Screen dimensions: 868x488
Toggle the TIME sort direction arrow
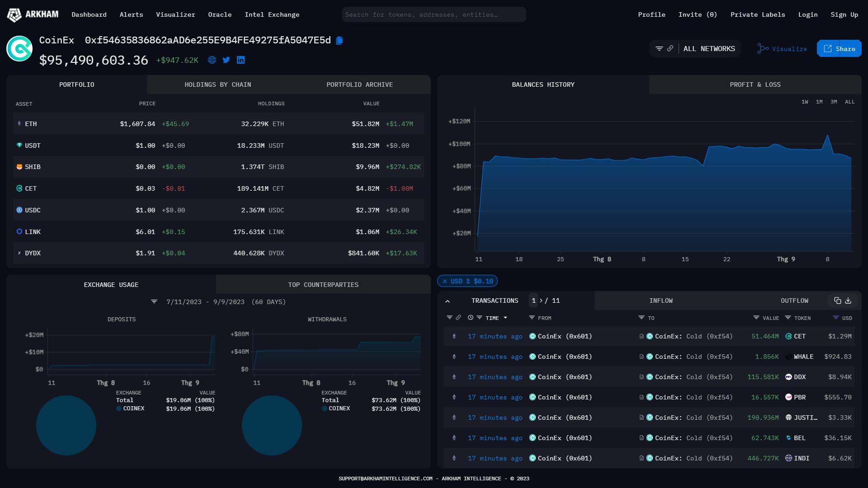(505, 318)
